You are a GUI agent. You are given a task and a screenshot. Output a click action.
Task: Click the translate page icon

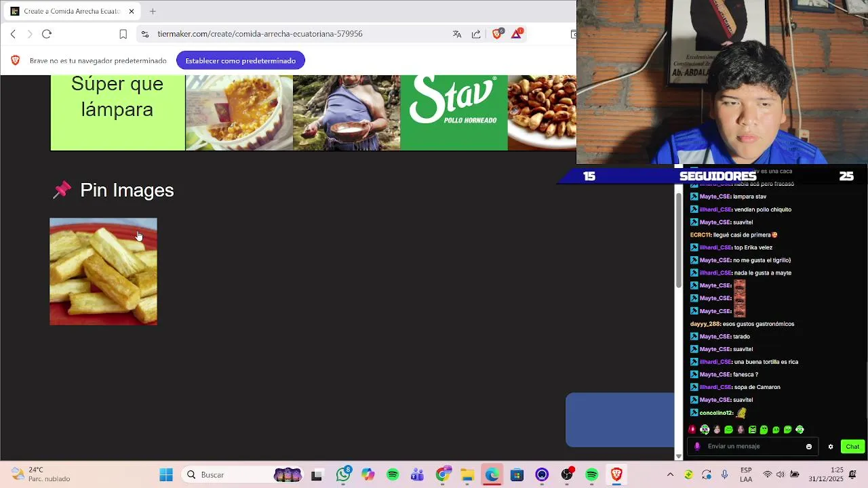coord(457,34)
